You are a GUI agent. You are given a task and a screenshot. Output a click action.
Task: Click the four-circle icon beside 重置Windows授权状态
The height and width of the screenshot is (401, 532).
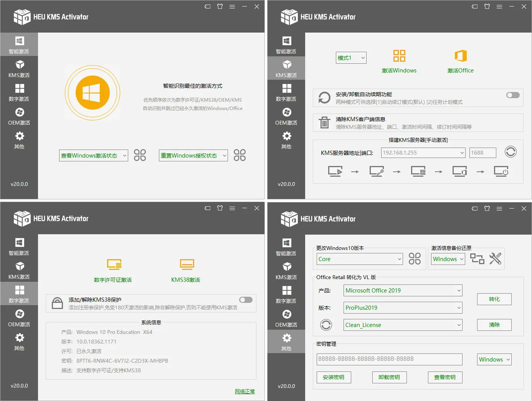(240, 155)
